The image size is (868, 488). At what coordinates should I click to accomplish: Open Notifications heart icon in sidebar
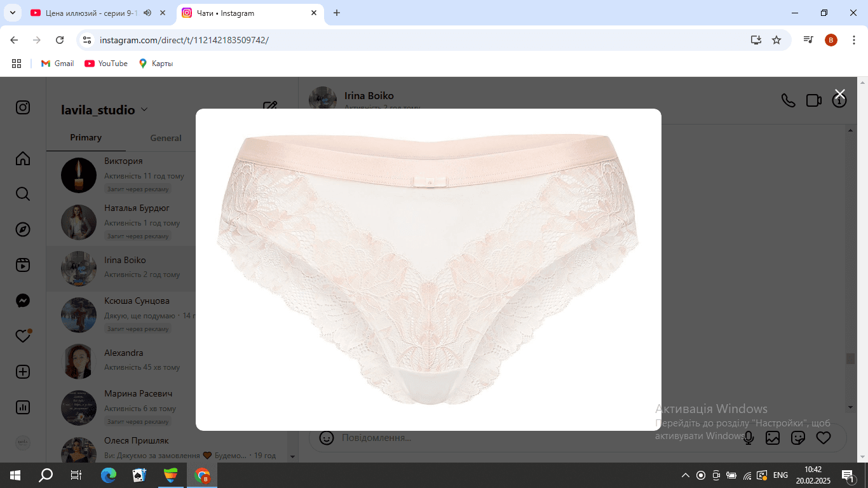pyautogui.click(x=23, y=336)
